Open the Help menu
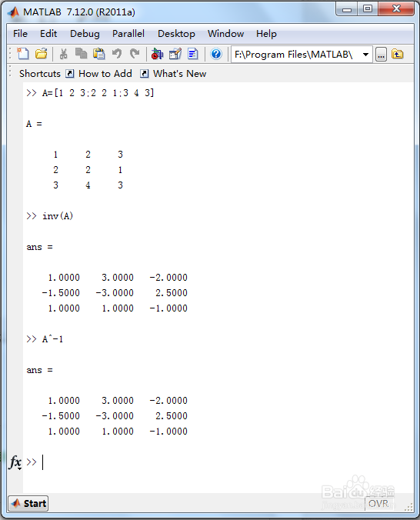 [266, 34]
